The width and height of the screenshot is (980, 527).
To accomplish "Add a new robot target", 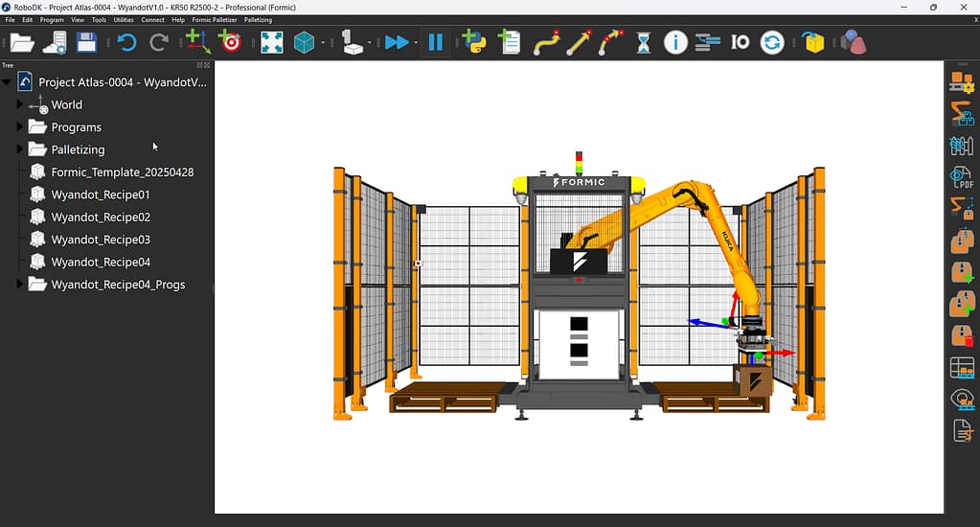I will point(230,42).
